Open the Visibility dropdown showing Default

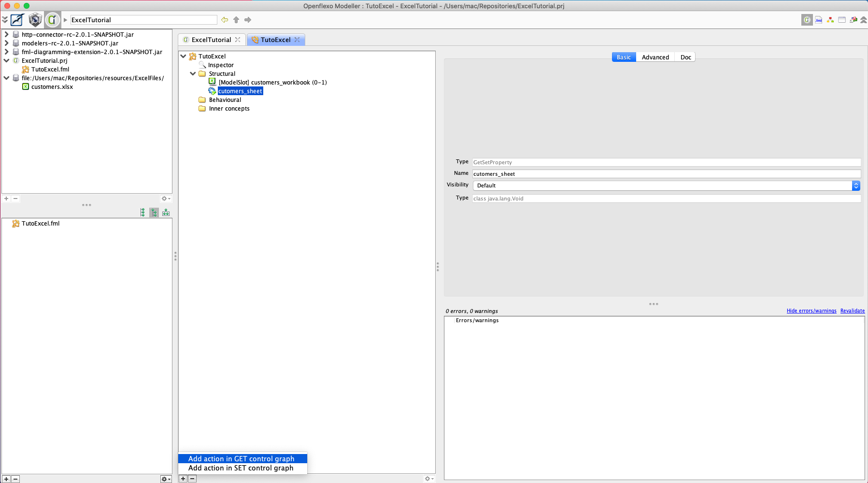[667, 185]
